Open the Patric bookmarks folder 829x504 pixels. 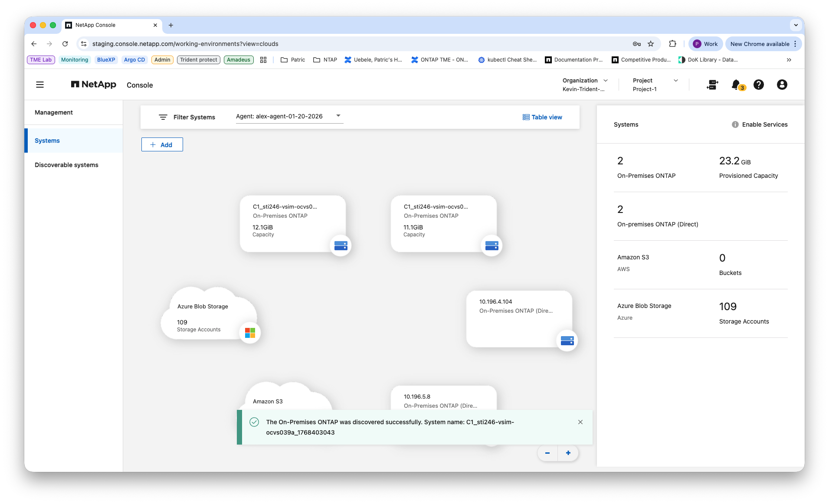click(x=293, y=60)
